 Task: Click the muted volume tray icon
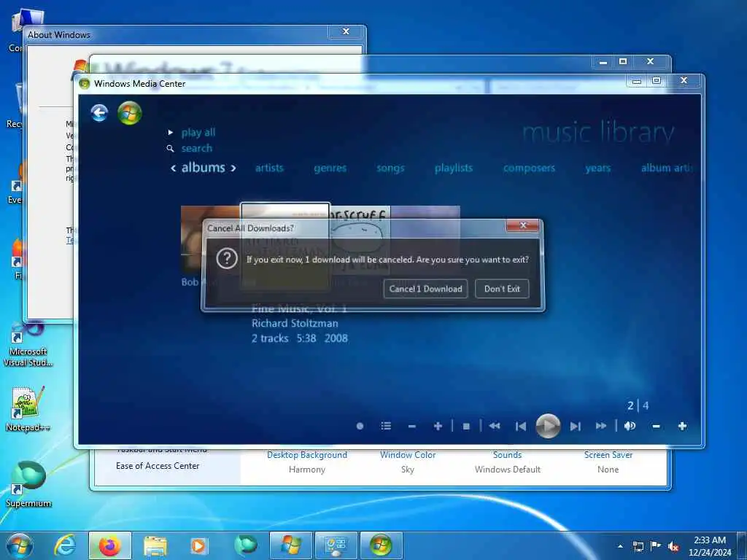(673, 546)
